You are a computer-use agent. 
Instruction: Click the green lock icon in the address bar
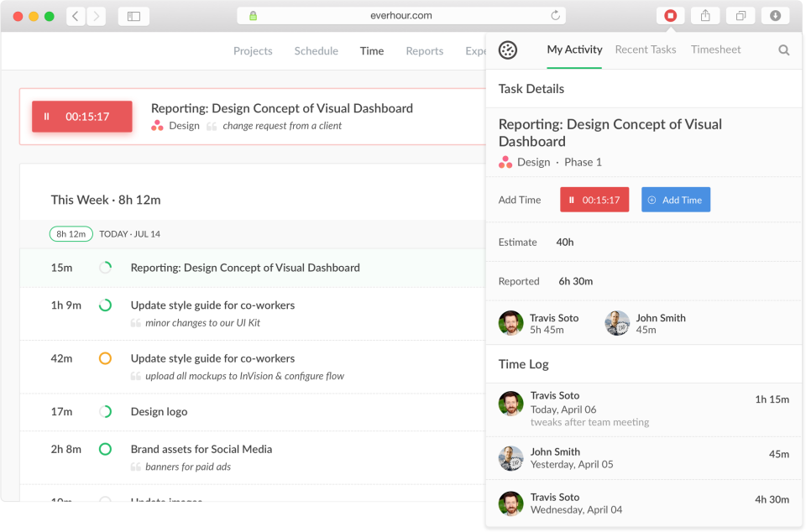(x=253, y=16)
